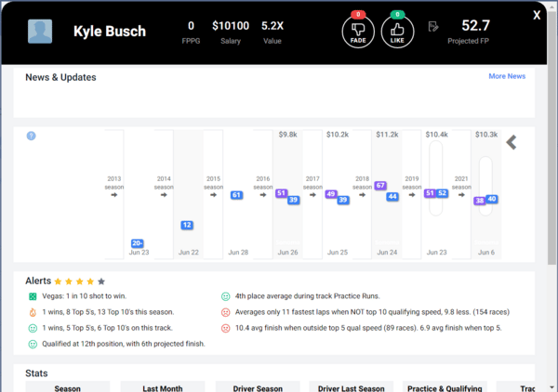The height and width of the screenshot is (392, 558).
Task: Click the $10.3k range bar
Action: (485, 186)
